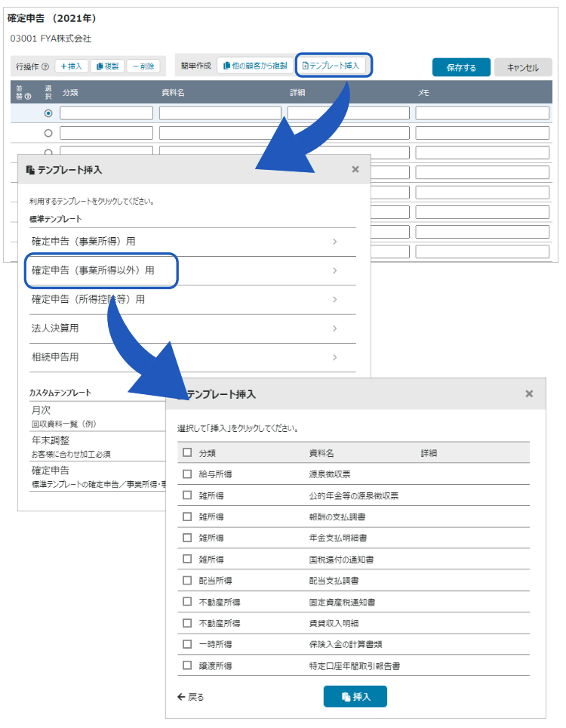Expand 確定申告（事業所得）用 template chevron
This screenshot has height=728, width=566.
(334, 242)
